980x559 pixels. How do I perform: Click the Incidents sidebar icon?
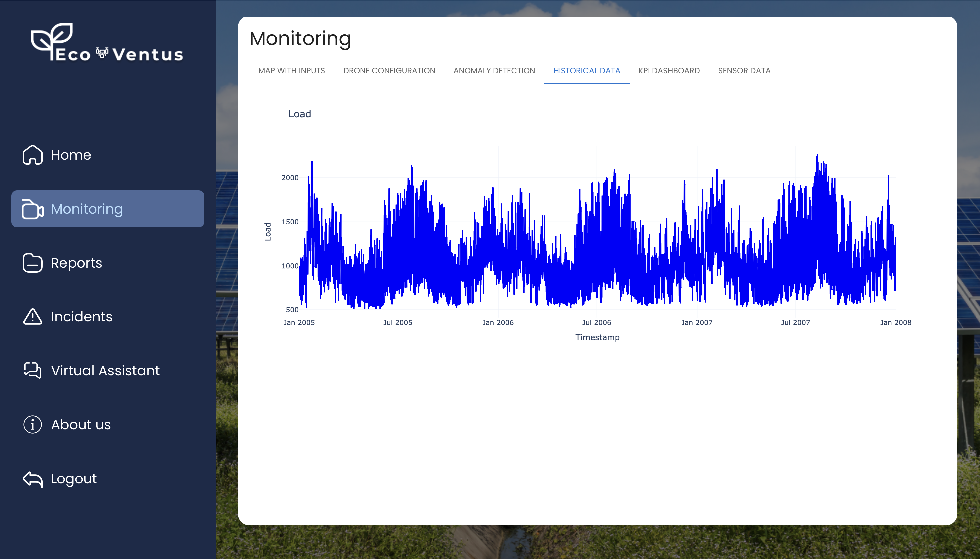(32, 316)
